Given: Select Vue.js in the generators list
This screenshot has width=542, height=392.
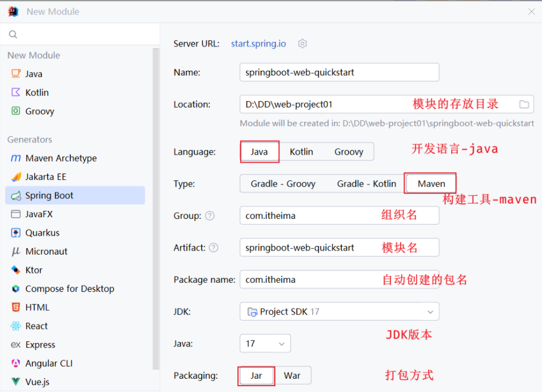Looking at the screenshot, I should click(37, 382).
